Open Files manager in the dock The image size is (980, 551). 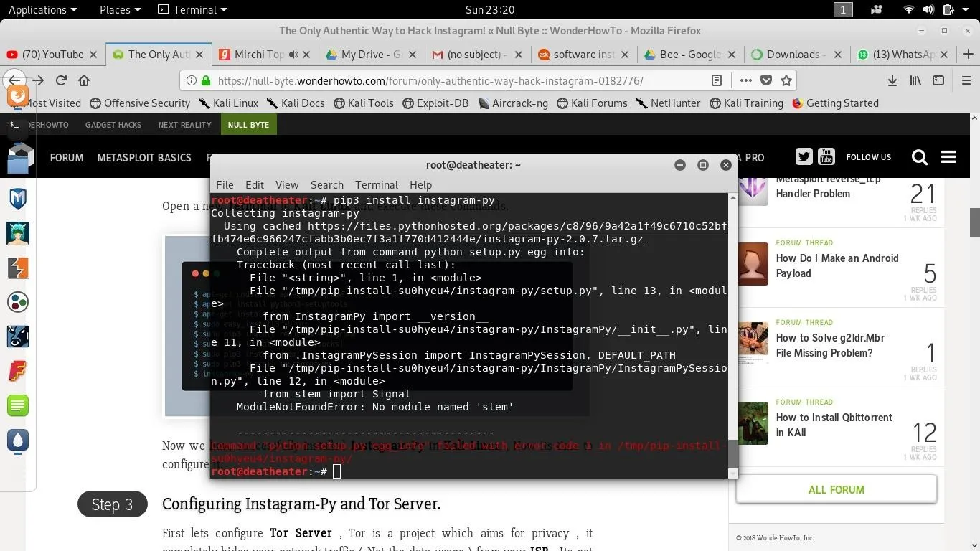tap(19, 159)
